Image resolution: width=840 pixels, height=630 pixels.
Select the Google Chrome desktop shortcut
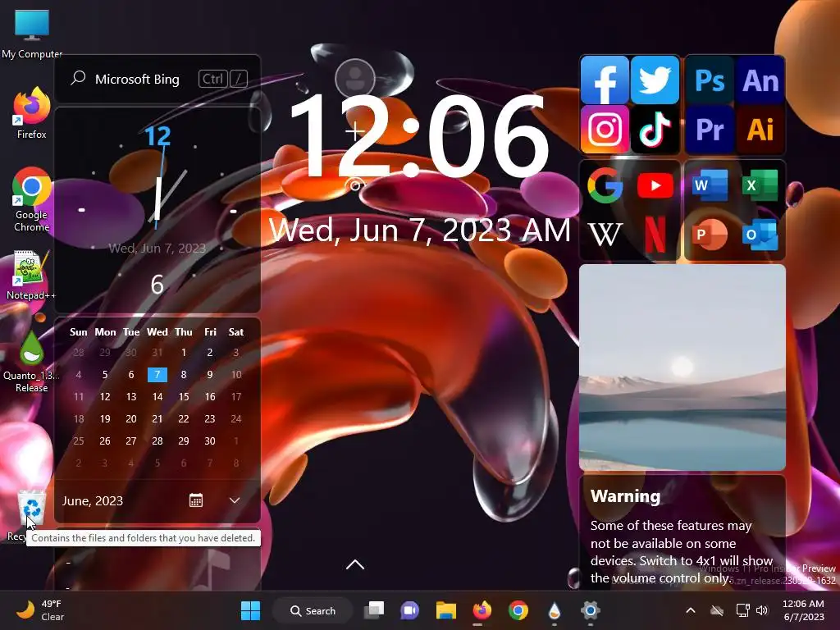(32, 199)
